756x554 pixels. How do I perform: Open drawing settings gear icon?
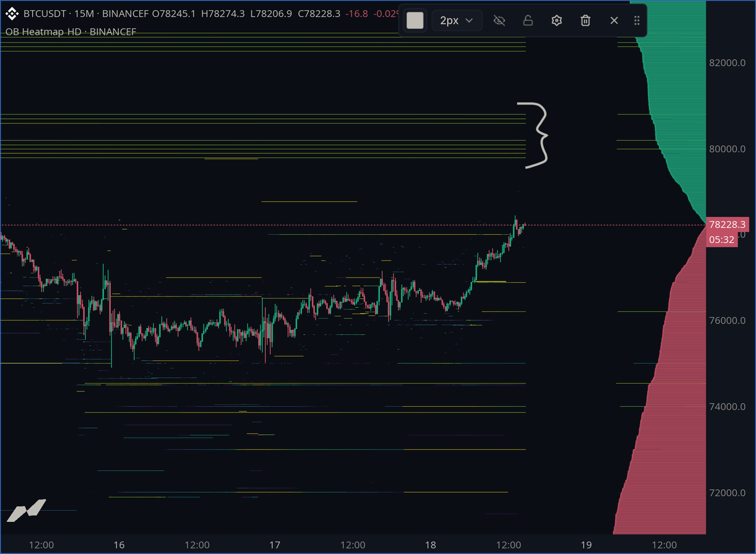click(557, 21)
